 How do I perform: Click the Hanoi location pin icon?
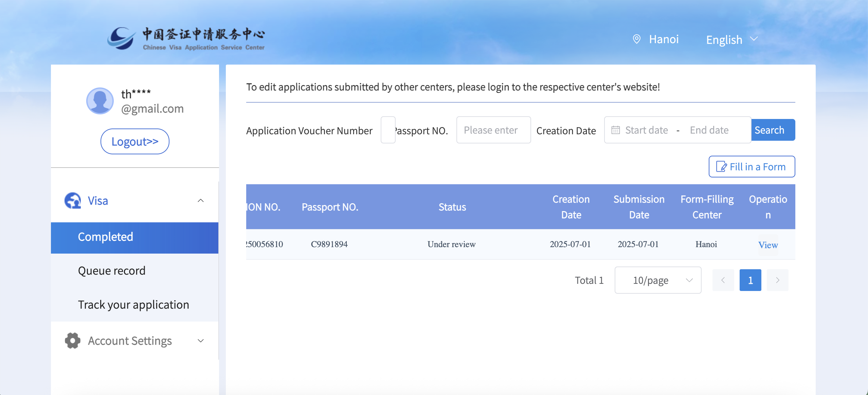coord(637,39)
